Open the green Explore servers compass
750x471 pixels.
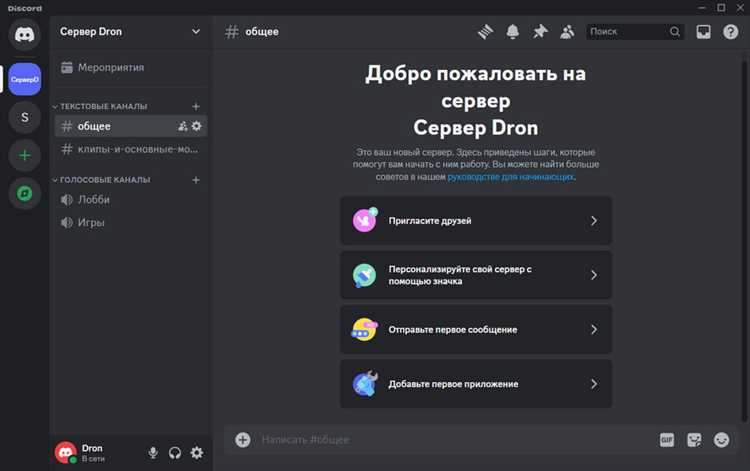[24, 193]
